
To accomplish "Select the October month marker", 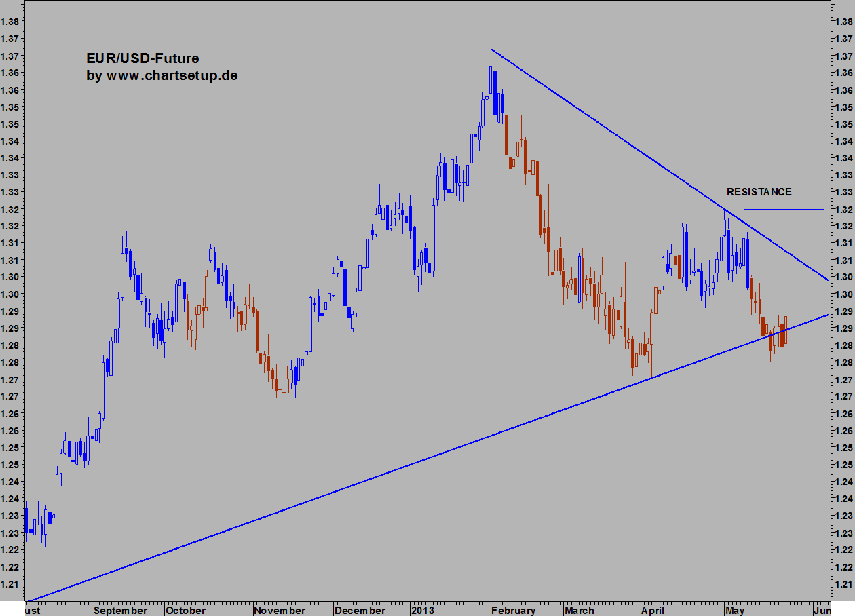I will click(186, 610).
